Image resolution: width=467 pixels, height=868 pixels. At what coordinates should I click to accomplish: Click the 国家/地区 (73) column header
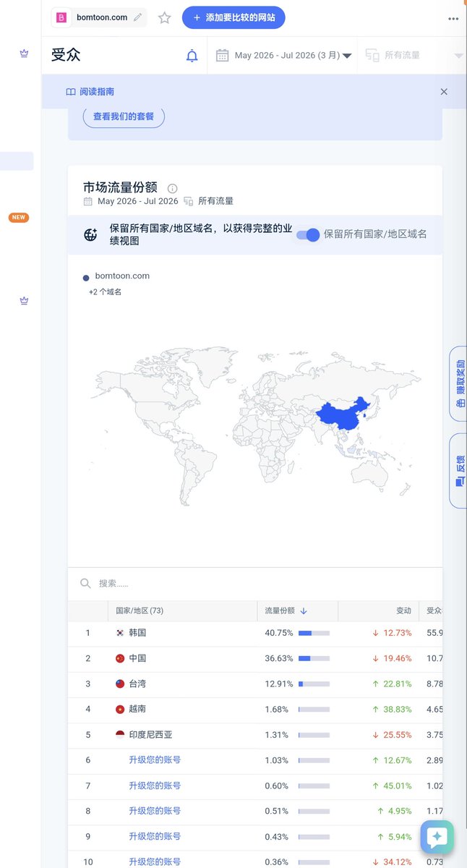140,610
